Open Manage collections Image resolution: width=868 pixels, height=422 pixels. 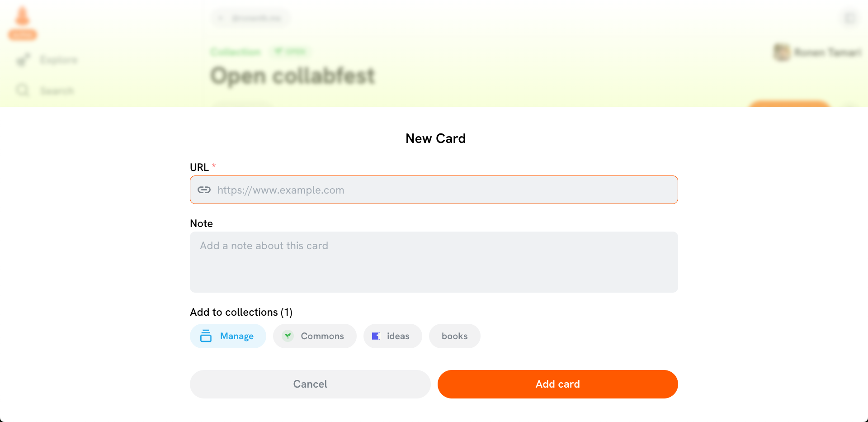[x=236, y=336]
